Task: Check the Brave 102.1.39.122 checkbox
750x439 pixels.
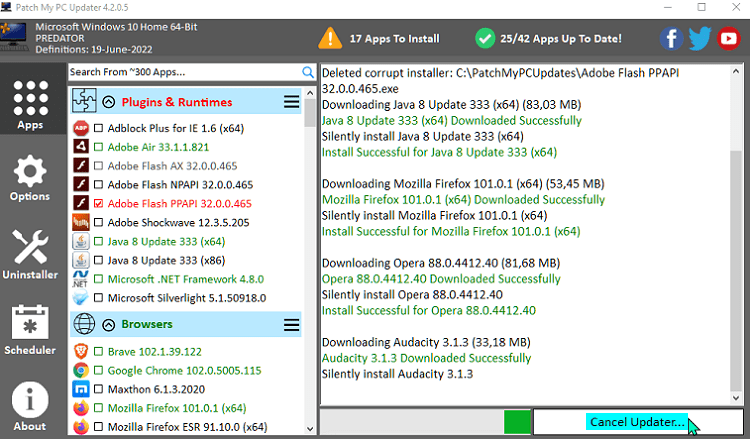Action: (99, 351)
